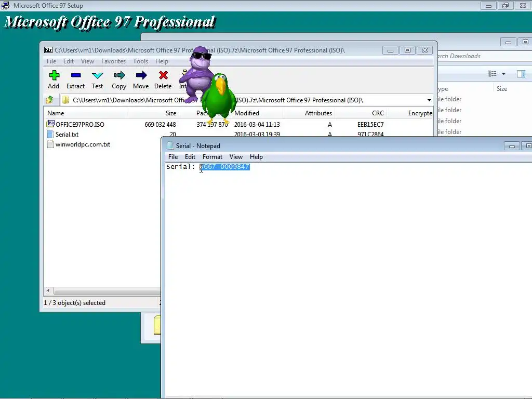The height and width of the screenshot is (399, 532).
Task: Click the Test toolbar icon in 7-Zip
Action: (x=97, y=75)
